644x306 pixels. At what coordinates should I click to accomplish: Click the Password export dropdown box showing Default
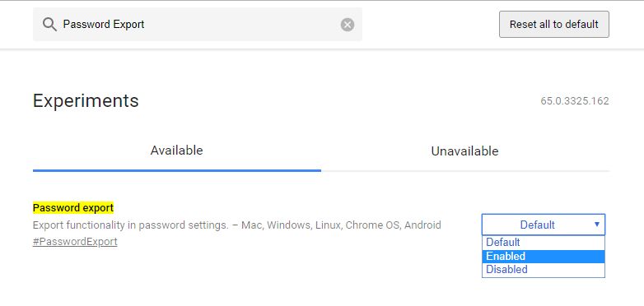point(544,225)
